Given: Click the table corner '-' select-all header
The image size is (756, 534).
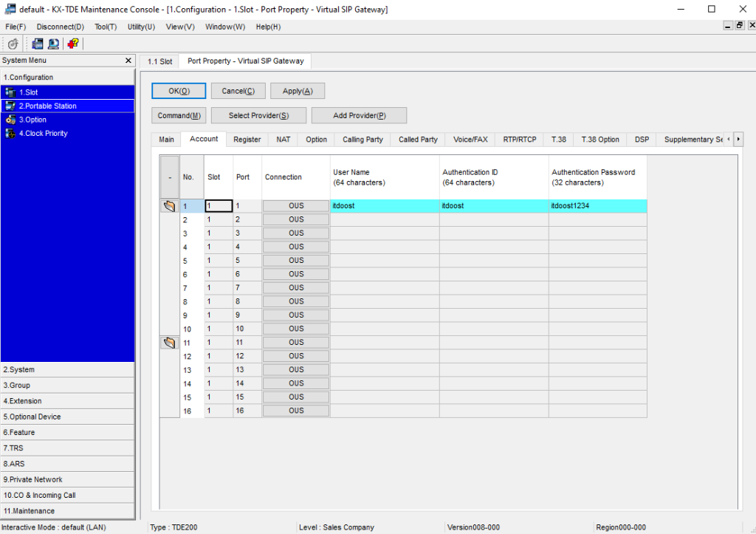Looking at the screenshot, I should 169,177.
